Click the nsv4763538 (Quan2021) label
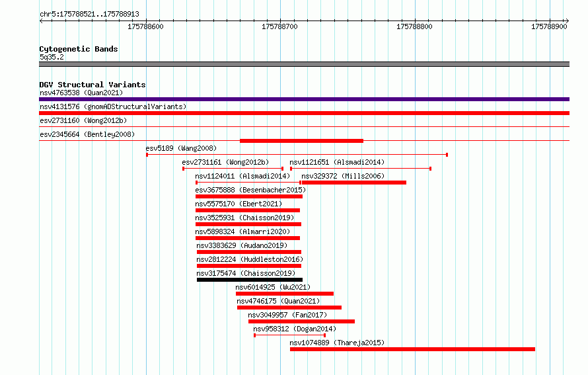The image size is (588, 375). click(81, 93)
